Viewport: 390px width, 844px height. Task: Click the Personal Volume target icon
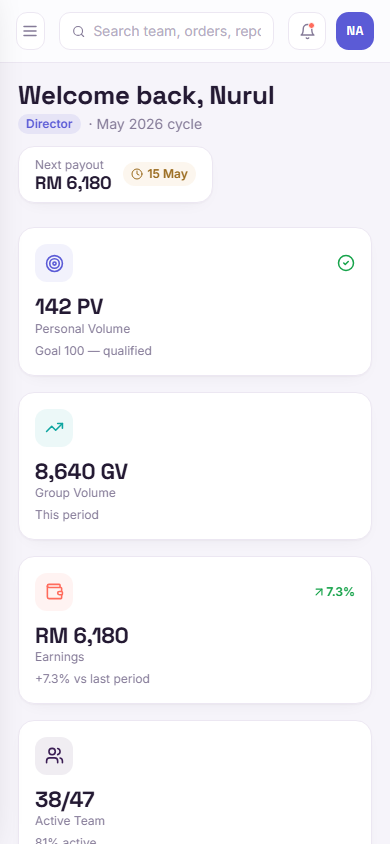click(x=54, y=263)
